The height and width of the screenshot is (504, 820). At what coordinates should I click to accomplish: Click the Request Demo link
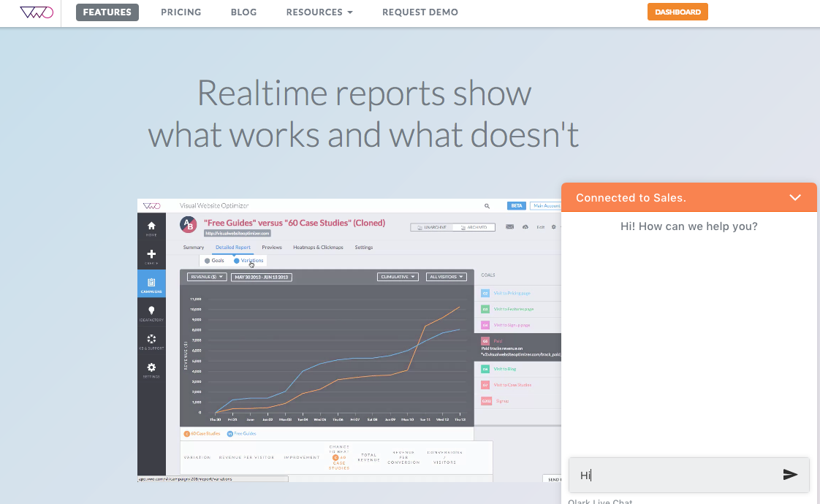(x=420, y=12)
